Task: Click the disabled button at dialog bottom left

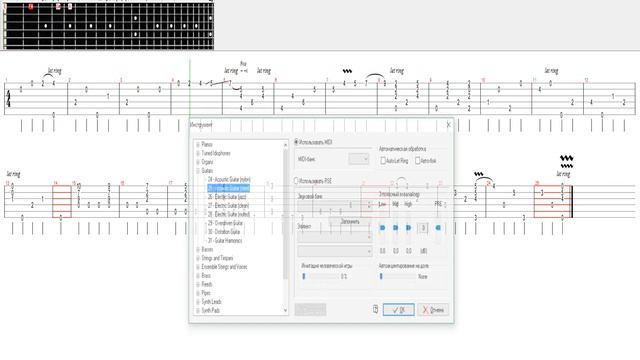Action: [x=310, y=310]
